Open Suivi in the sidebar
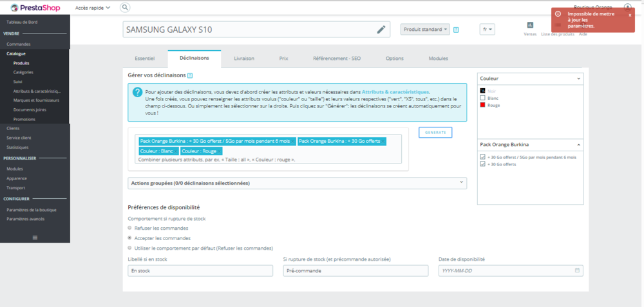Screen dimensions: 644x307 (17, 82)
